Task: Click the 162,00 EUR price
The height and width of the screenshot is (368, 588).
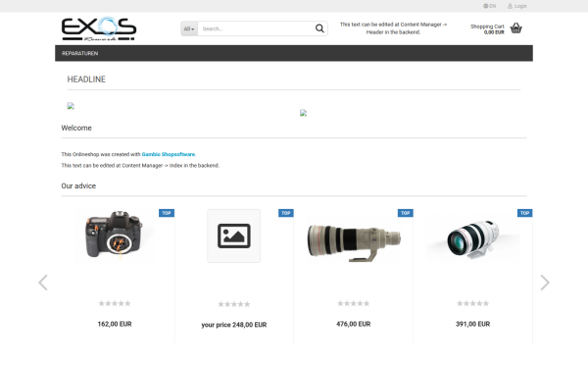Action: [x=115, y=324]
